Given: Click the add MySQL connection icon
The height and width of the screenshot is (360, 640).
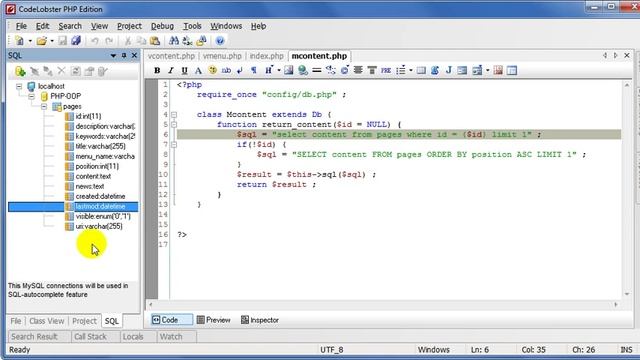Looking at the screenshot, I should (20, 71).
